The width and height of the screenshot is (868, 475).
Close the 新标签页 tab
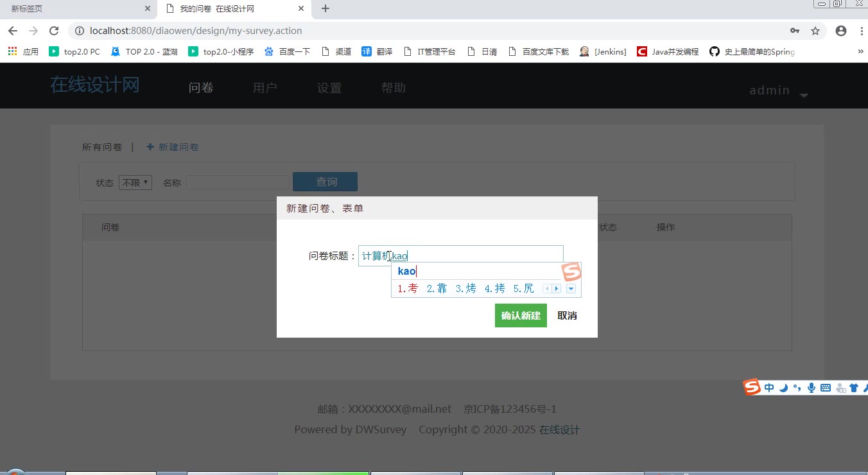[148, 9]
